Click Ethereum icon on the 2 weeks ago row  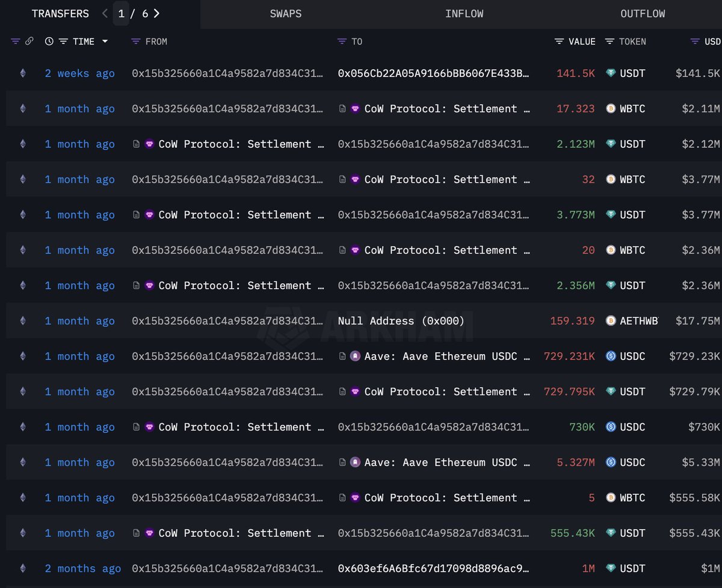23,73
